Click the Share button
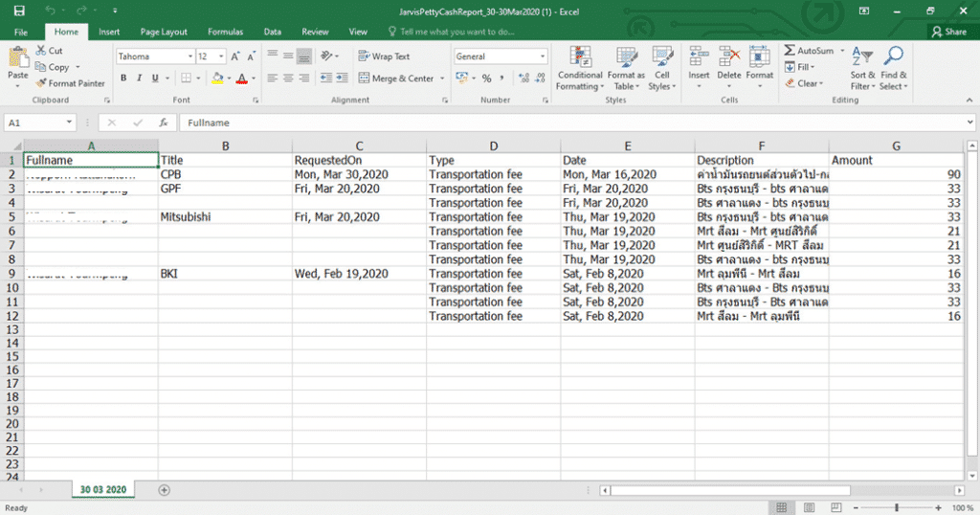 coord(948,32)
